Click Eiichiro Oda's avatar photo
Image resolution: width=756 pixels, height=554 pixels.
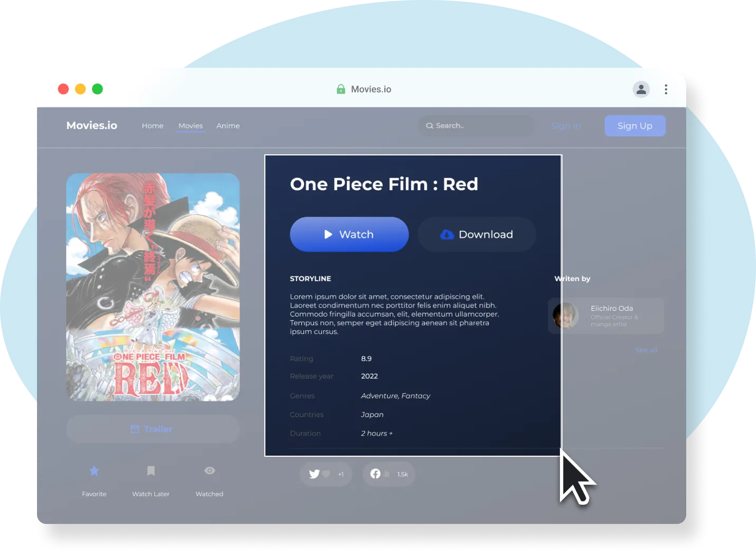[566, 316]
